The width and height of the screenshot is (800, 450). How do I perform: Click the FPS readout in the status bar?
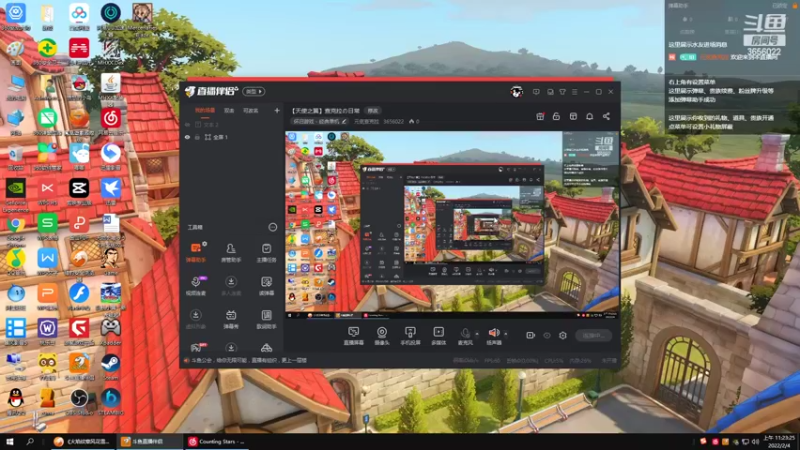492,360
